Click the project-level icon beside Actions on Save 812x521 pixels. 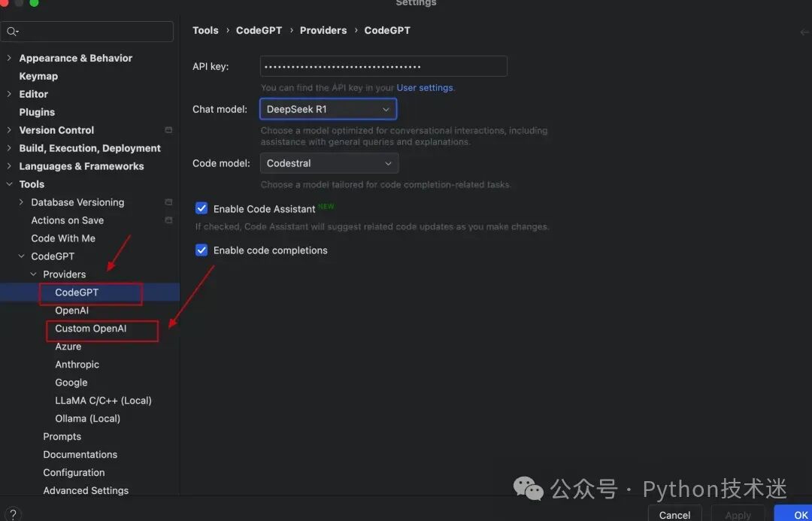[168, 220]
